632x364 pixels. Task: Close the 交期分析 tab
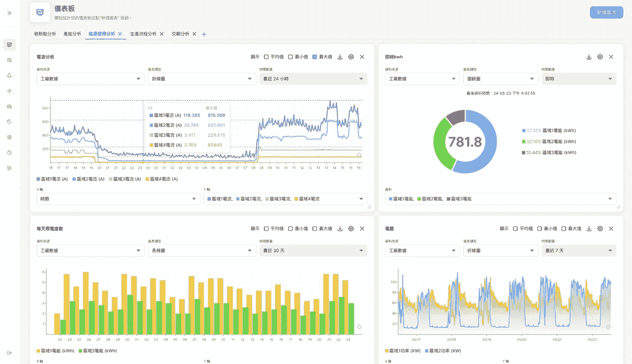(194, 34)
